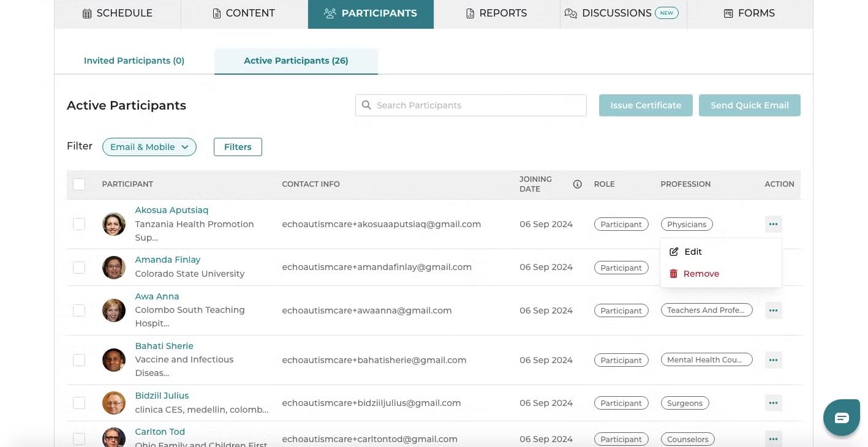This screenshot has height=447, width=868.
Task: Switch to the Invited Participants tab
Action: [134, 61]
